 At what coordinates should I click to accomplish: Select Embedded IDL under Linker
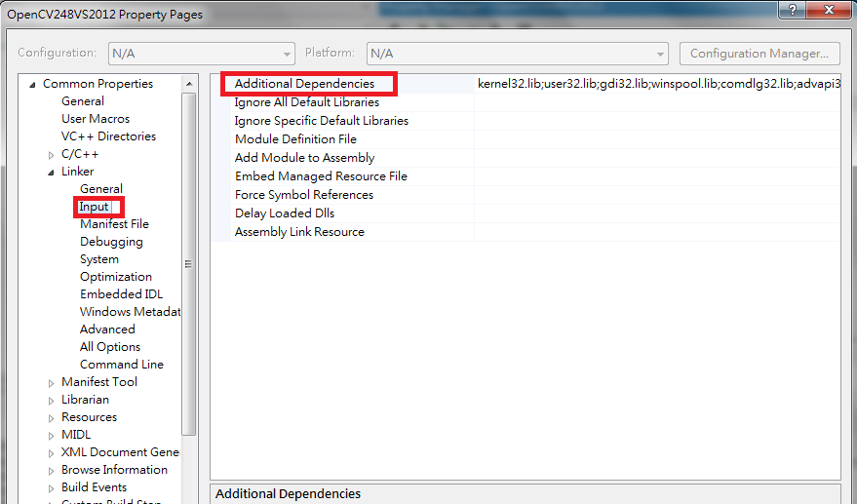(121, 293)
